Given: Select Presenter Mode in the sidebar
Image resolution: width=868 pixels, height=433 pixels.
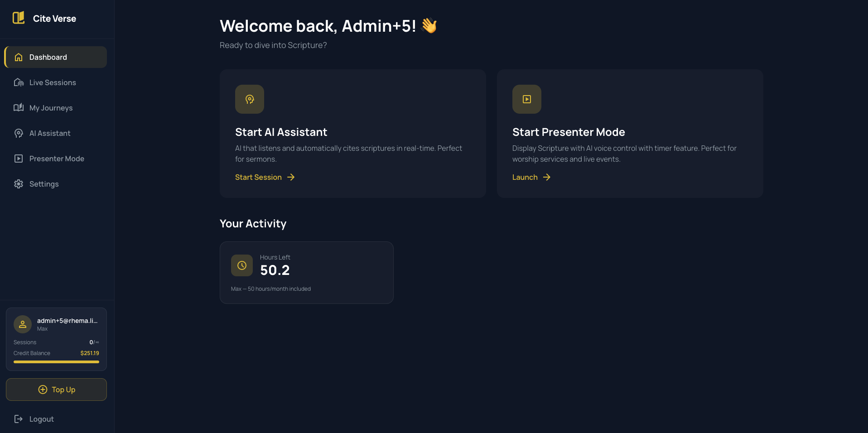Looking at the screenshot, I should point(57,159).
